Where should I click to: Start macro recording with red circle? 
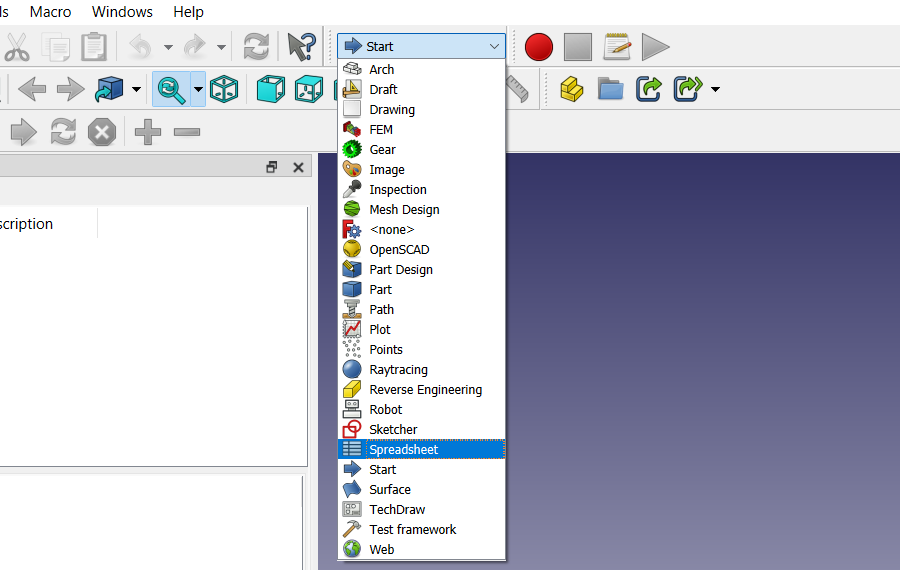(x=539, y=47)
